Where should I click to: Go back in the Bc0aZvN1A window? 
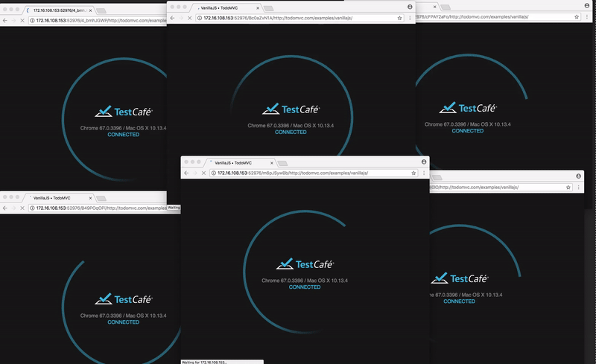(172, 18)
